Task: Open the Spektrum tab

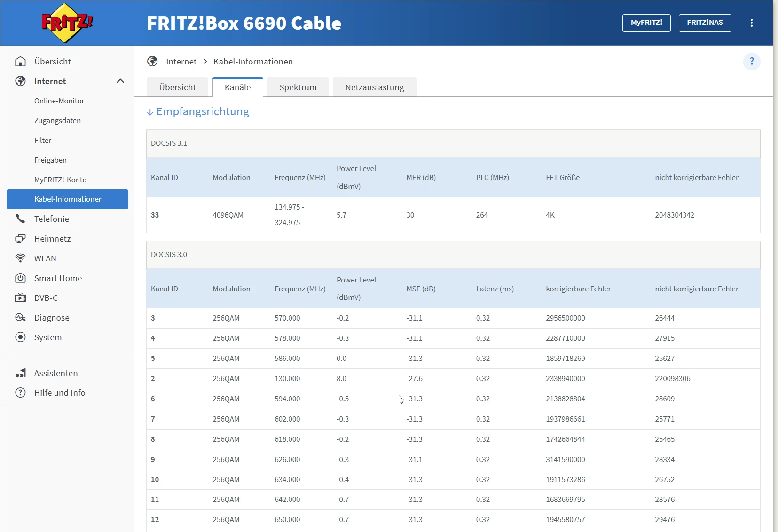Action: [x=298, y=87]
